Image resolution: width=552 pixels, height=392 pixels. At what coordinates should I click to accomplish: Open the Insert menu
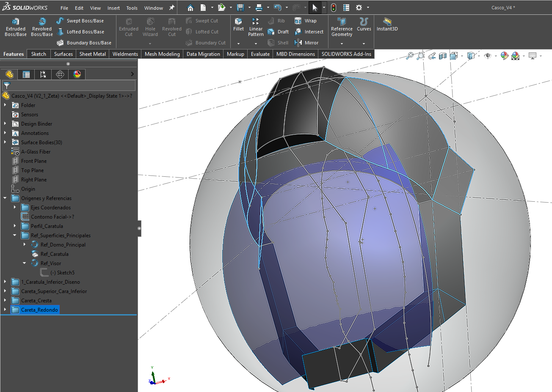(x=113, y=8)
